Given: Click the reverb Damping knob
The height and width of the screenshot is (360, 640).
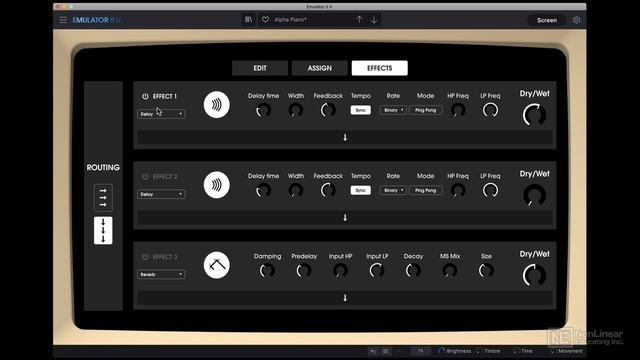Looking at the screenshot, I should tap(267, 270).
